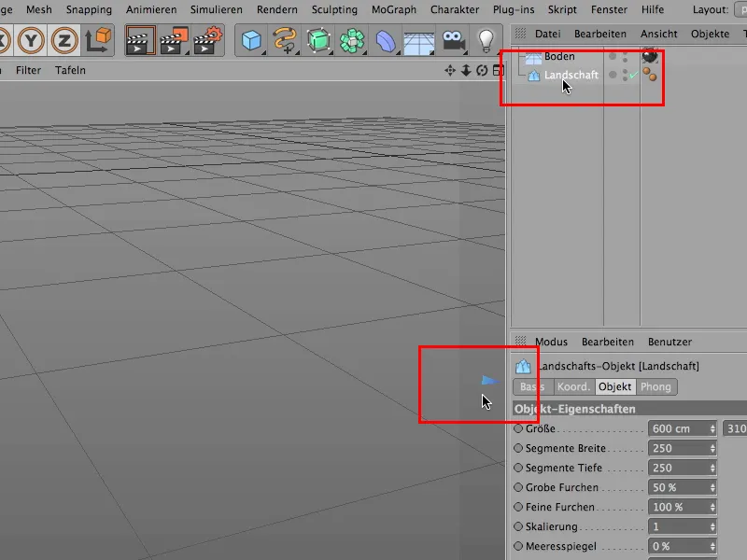The width and height of the screenshot is (747, 560).
Task: Click the viewport zoom camera icon
Action: coord(466,71)
